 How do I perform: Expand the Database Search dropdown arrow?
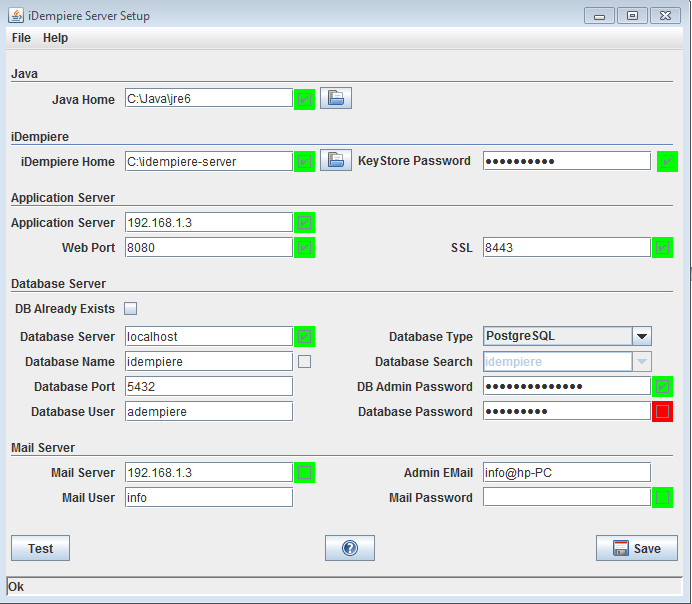click(642, 362)
